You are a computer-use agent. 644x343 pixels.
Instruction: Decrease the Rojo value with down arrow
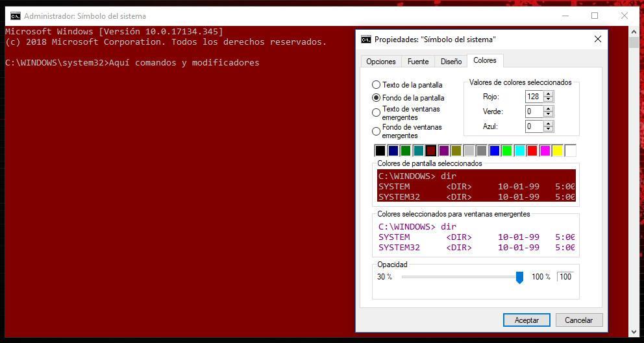point(549,100)
